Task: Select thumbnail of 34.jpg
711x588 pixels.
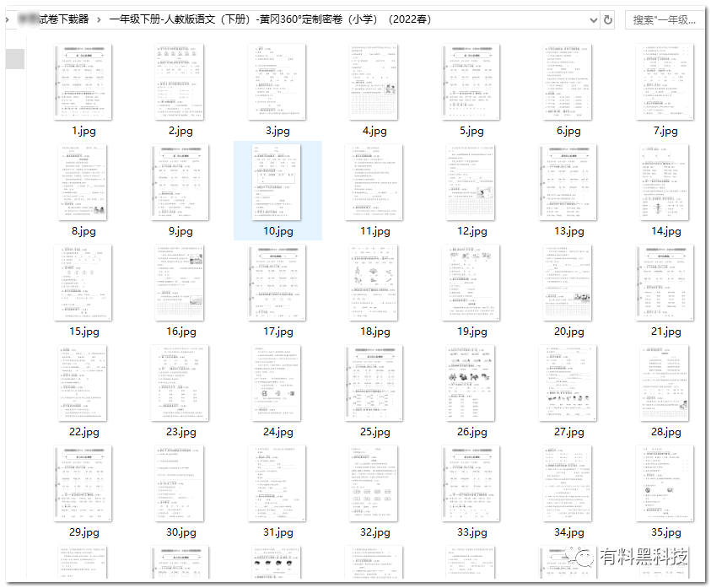Action: (x=568, y=483)
